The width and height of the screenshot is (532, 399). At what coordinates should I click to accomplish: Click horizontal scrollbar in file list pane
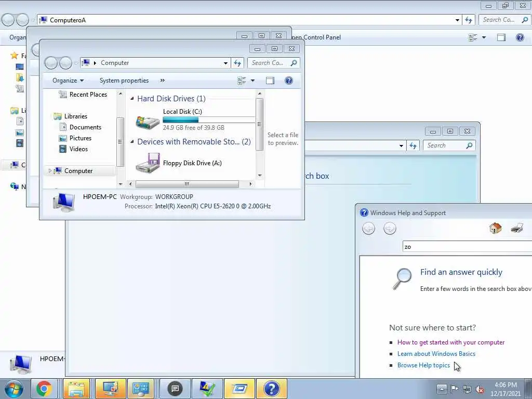tap(187, 184)
